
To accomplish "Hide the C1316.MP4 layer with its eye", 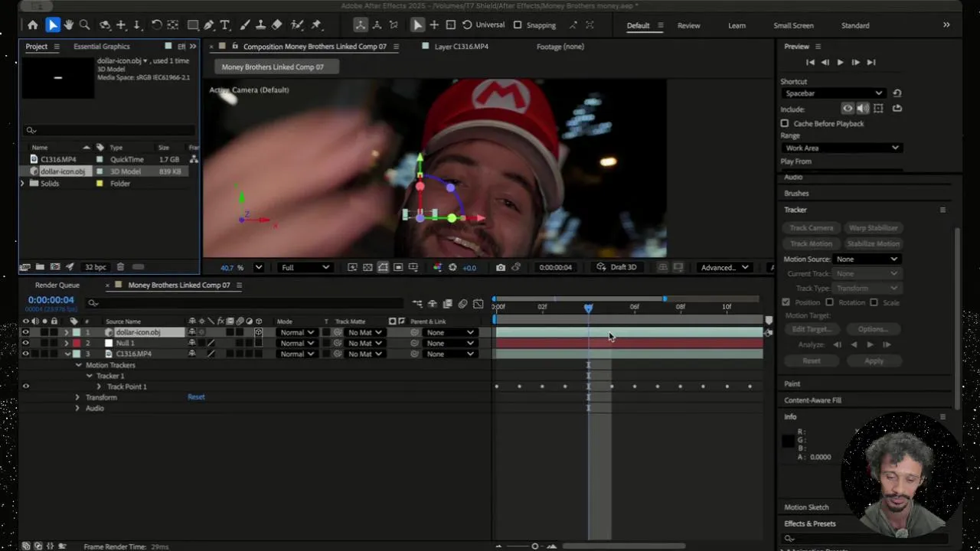I will [x=25, y=354].
